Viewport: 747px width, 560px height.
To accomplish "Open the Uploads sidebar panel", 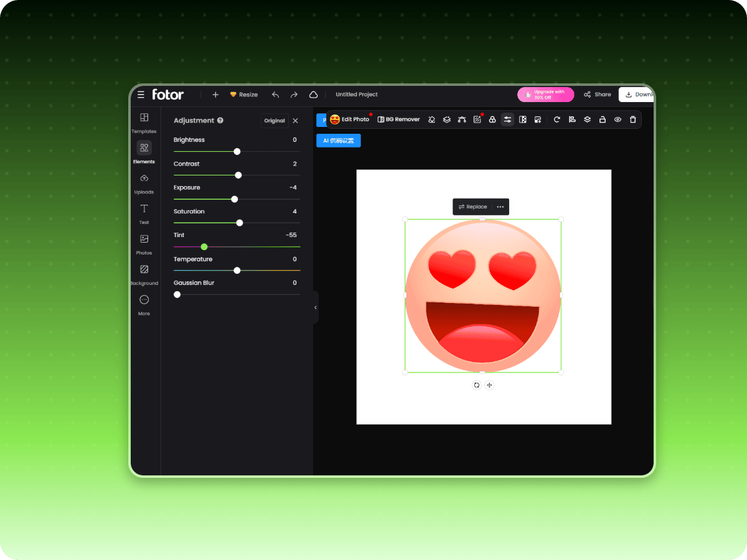I will 144,184.
